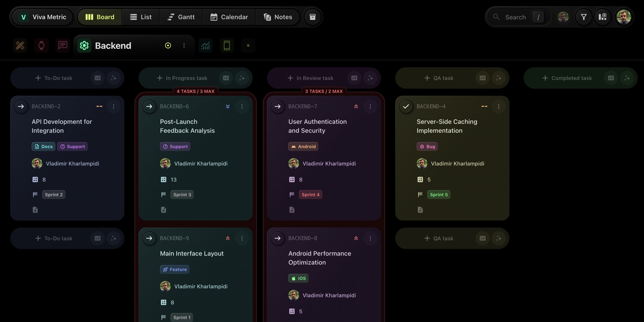Image resolution: width=644 pixels, height=322 pixels.
Task: Open the design tools icon near Backend
Action: 20,45
